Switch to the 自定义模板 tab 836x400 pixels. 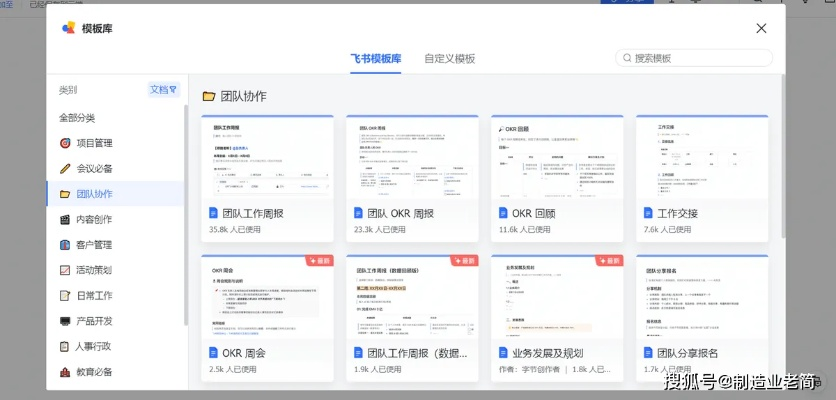[x=449, y=59]
